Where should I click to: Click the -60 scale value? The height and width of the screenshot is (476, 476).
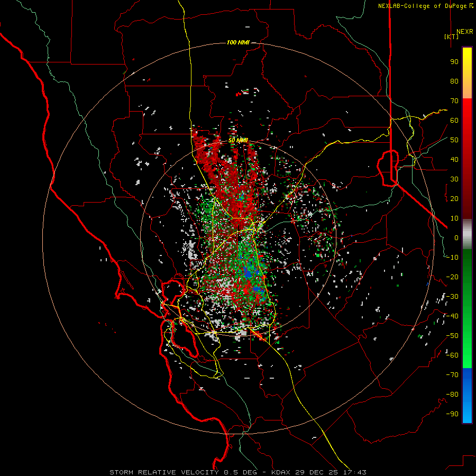coord(452,355)
